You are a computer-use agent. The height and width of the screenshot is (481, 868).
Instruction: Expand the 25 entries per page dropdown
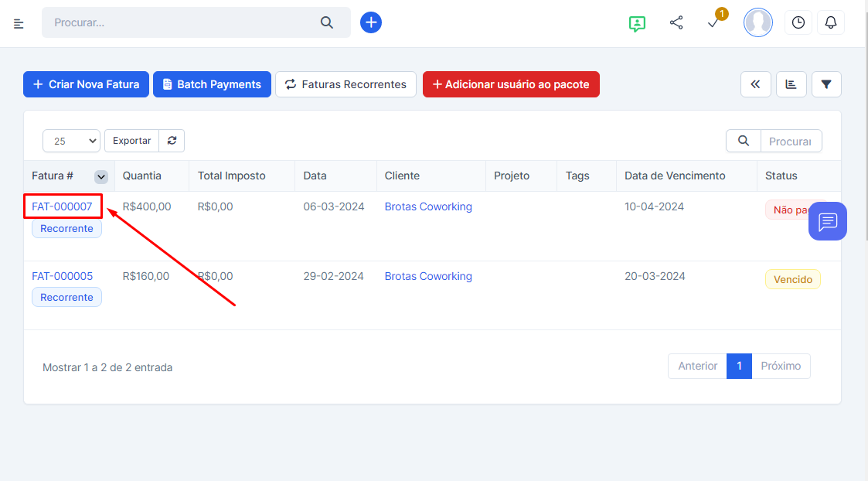pyautogui.click(x=71, y=141)
